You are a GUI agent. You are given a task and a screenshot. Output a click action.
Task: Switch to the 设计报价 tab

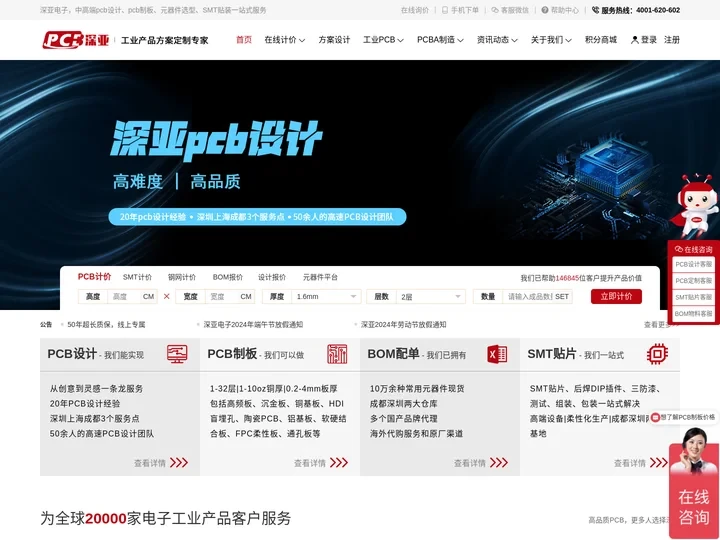tap(272, 277)
